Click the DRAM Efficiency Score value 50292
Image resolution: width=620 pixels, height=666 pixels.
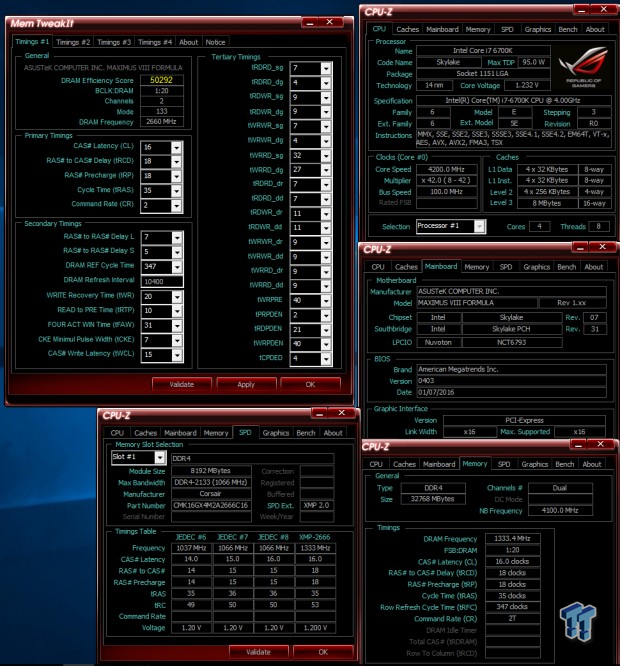(162, 80)
